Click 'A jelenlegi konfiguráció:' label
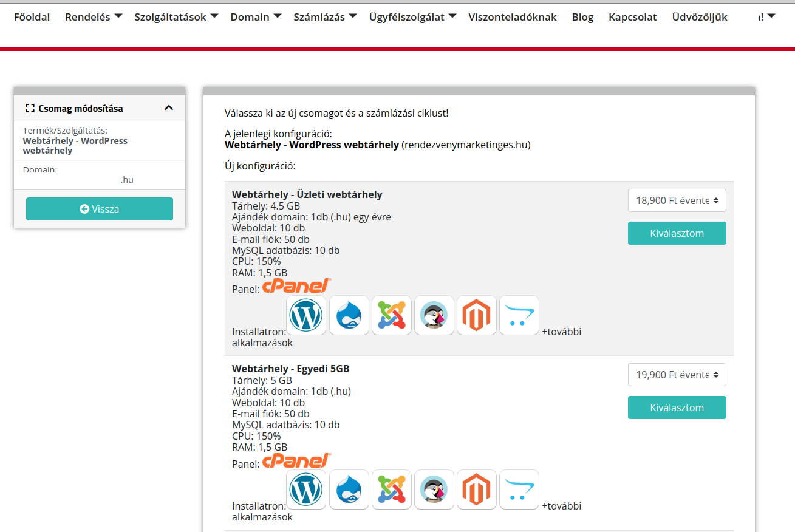The image size is (795, 532). (278, 134)
